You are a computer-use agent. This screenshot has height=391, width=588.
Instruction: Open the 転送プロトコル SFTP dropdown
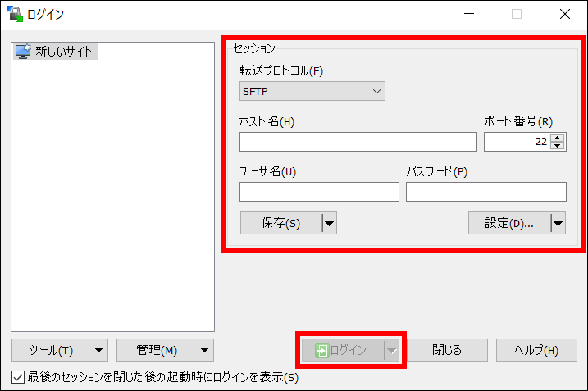click(312, 91)
